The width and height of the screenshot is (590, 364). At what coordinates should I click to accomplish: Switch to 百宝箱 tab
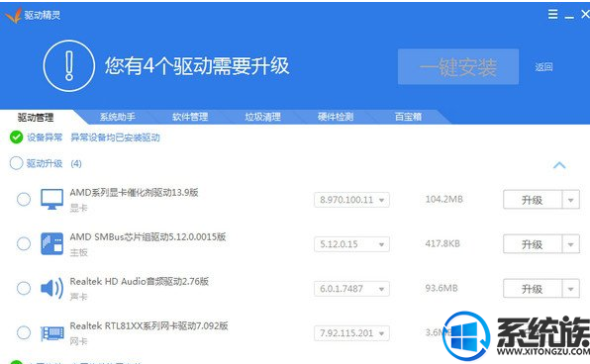click(408, 117)
